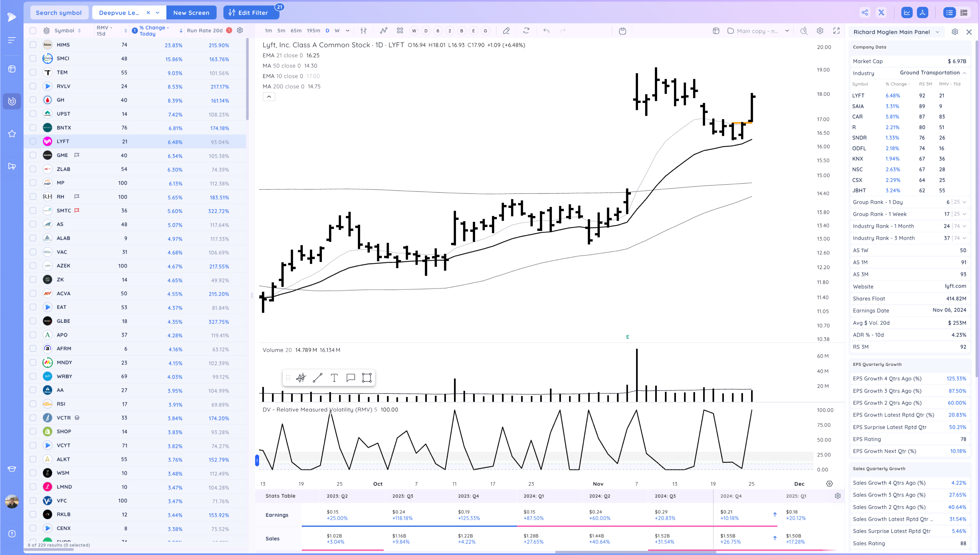Check the SMCI row checkbox
The image size is (980, 555).
coord(33,58)
